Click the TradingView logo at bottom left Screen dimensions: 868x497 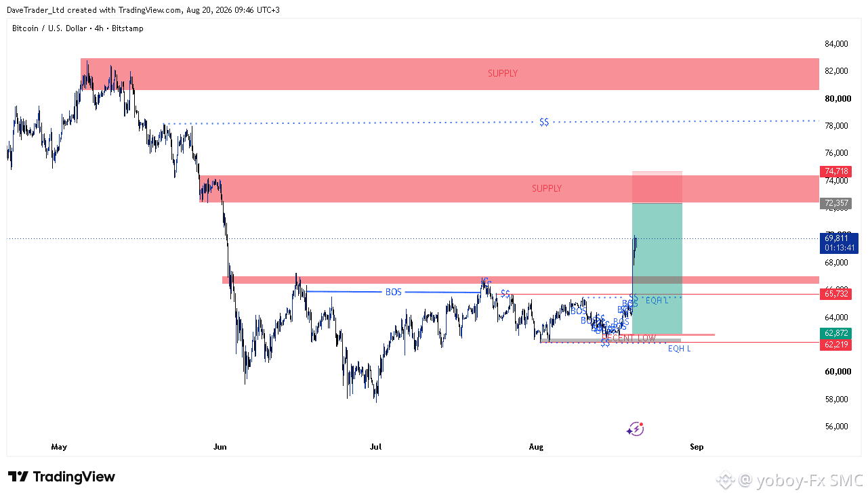pyautogui.click(x=62, y=477)
